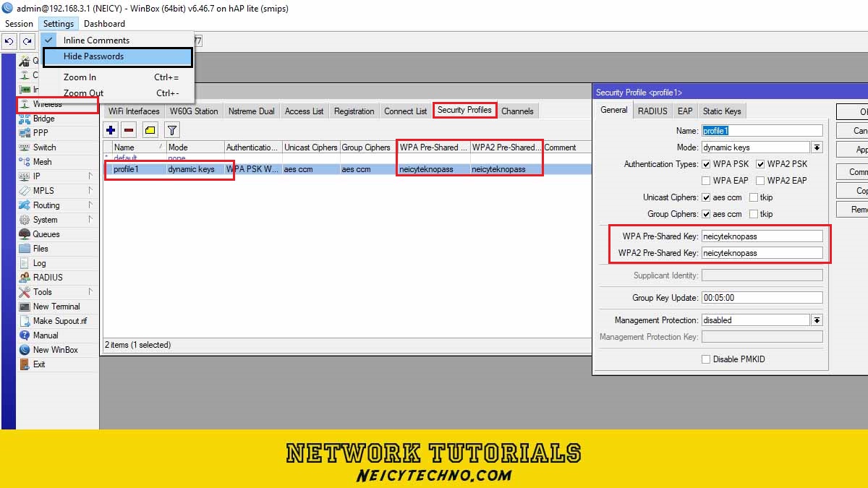Open the EAP tab in Security Profile
The width and height of the screenshot is (868, 488).
(684, 111)
